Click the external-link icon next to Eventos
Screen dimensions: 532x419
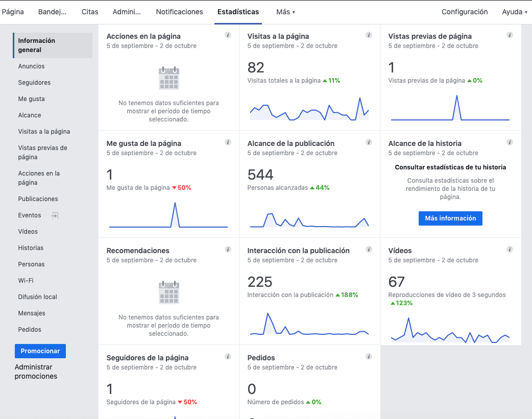coord(55,215)
